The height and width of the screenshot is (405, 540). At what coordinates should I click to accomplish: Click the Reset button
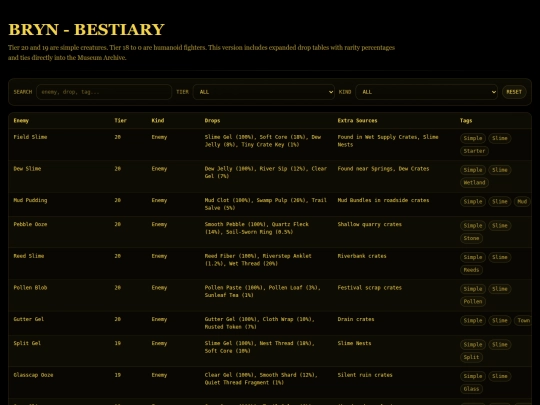click(x=514, y=92)
